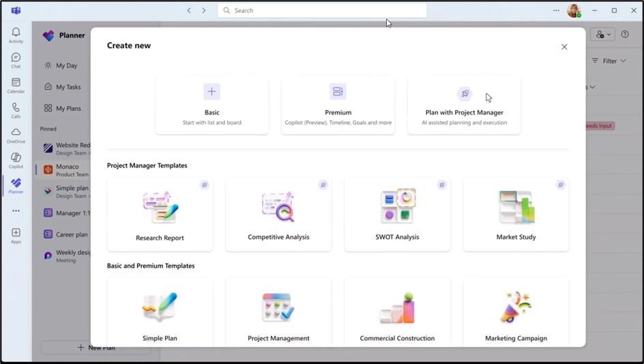Image resolution: width=644 pixels, height=364 pixels.
Task: Select the Simple Plan template
Action: pyautogui.click(x=160, y=312)
